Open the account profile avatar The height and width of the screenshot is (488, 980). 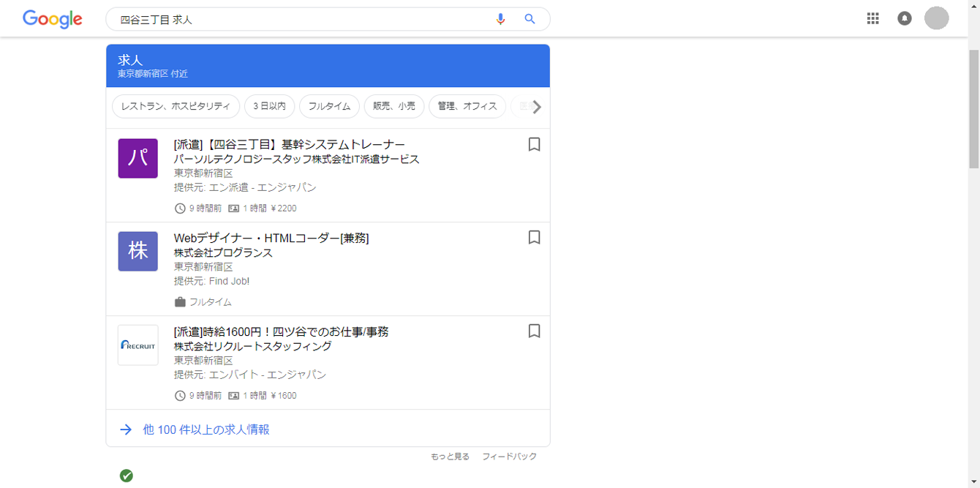point(936,18)
